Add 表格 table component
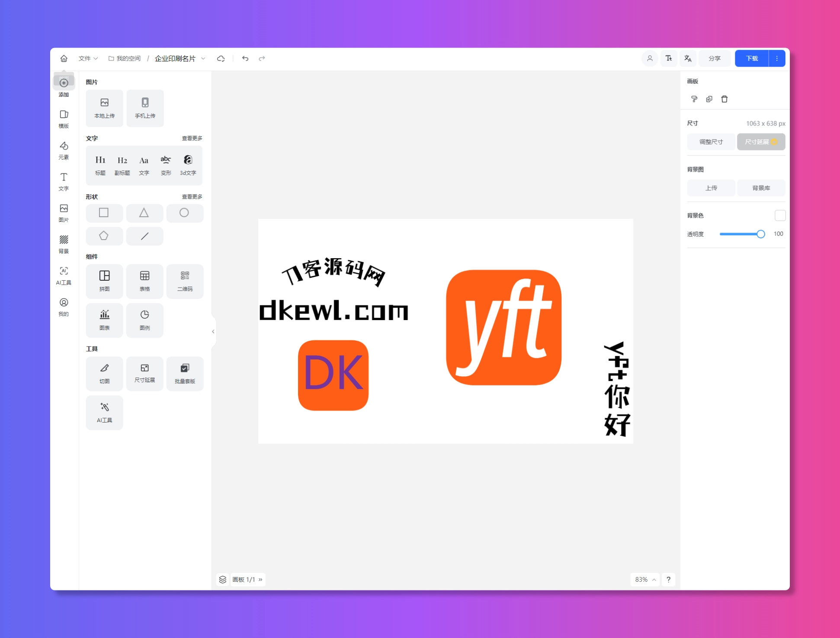The width and height of the screenshot is (840, 638). tap(144, 281)
